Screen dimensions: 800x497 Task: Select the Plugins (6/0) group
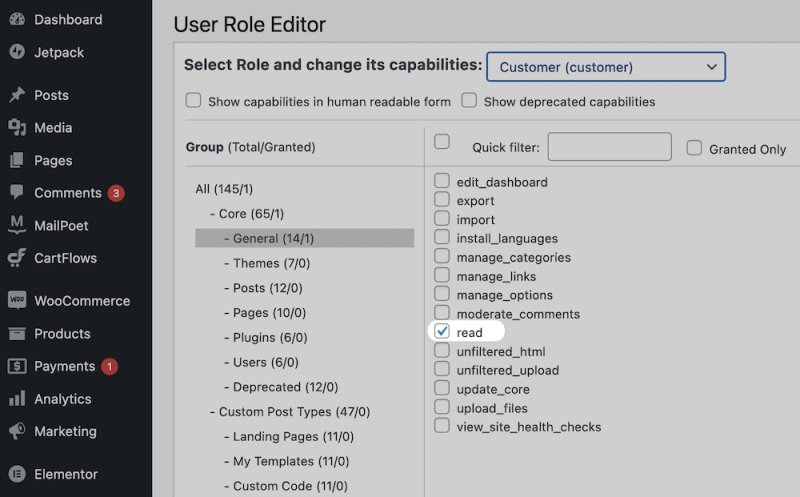click(x=266, y=337)
